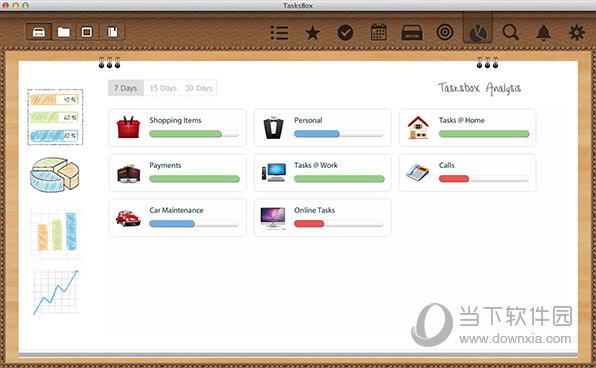Open the calendar icon
The height and width of the screenshot is (368, 596).
[379, 32]
